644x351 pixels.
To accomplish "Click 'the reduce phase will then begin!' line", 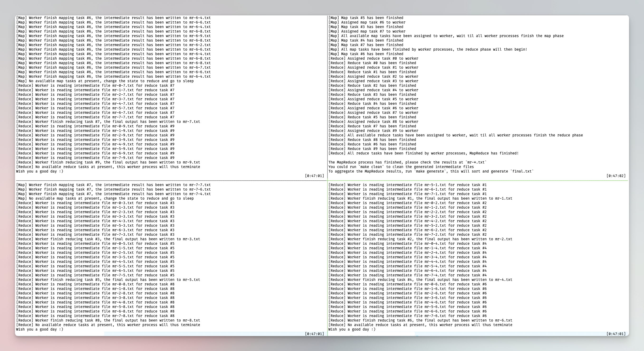I will click(428, 49).
